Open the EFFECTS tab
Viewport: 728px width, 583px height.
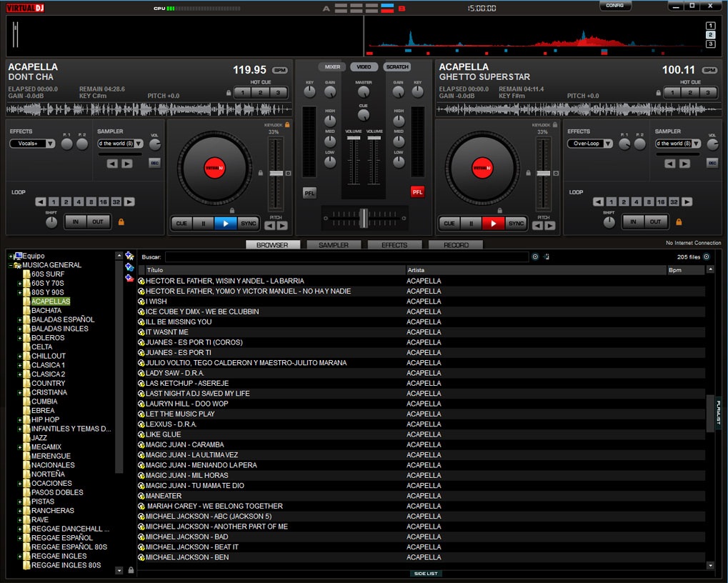[x=394, y=244]
